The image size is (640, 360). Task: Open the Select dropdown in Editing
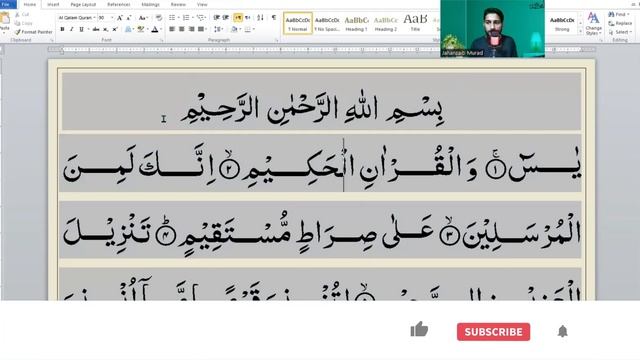pyautogui.click(x=619, y=32)
